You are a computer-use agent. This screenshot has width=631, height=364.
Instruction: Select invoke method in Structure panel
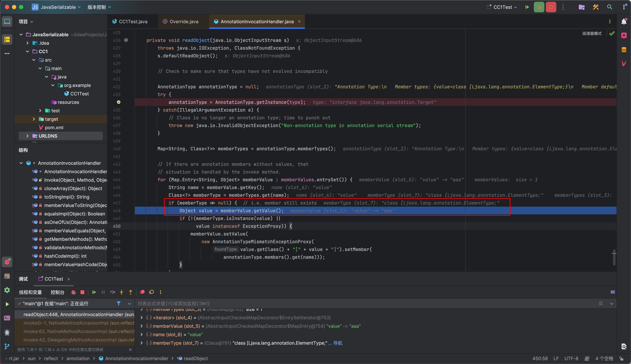(76, 180)
